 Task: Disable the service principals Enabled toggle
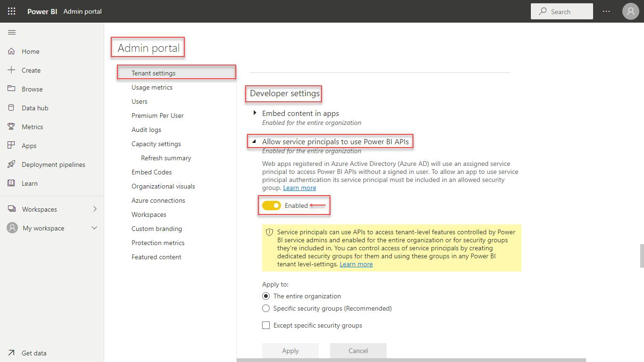click(x=272, y=206)
